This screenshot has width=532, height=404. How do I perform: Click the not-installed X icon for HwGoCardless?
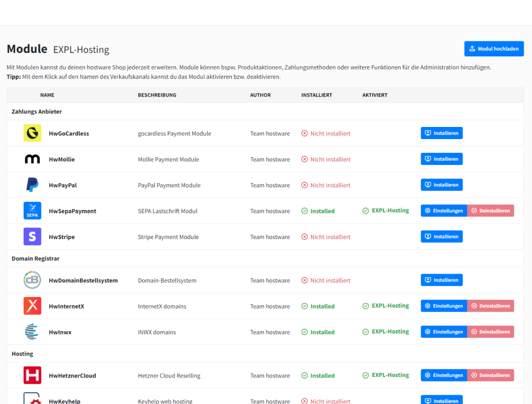click(304, 134)
